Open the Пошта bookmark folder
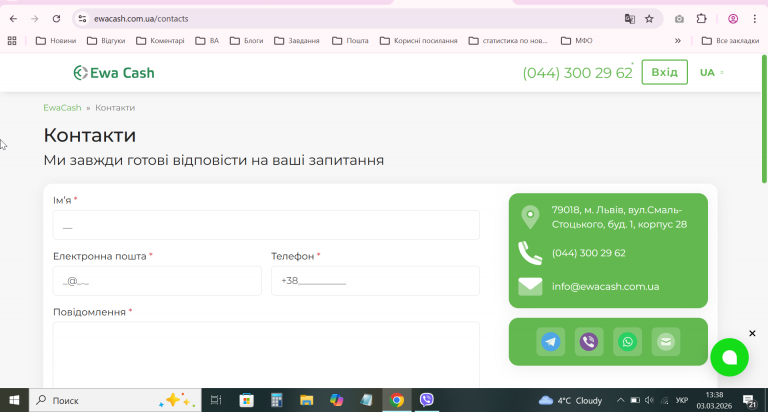 pos(350,41)
